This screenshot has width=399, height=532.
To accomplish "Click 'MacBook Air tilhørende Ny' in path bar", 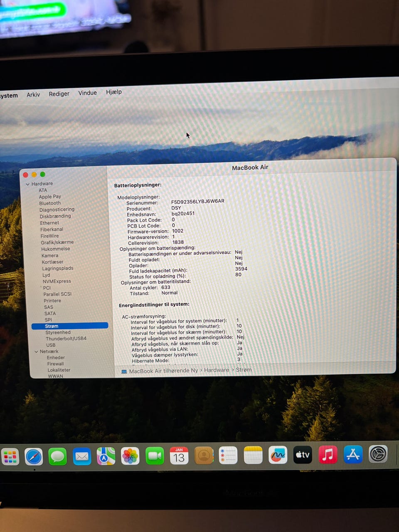I will pyautogui.click(x=163, y=371).
